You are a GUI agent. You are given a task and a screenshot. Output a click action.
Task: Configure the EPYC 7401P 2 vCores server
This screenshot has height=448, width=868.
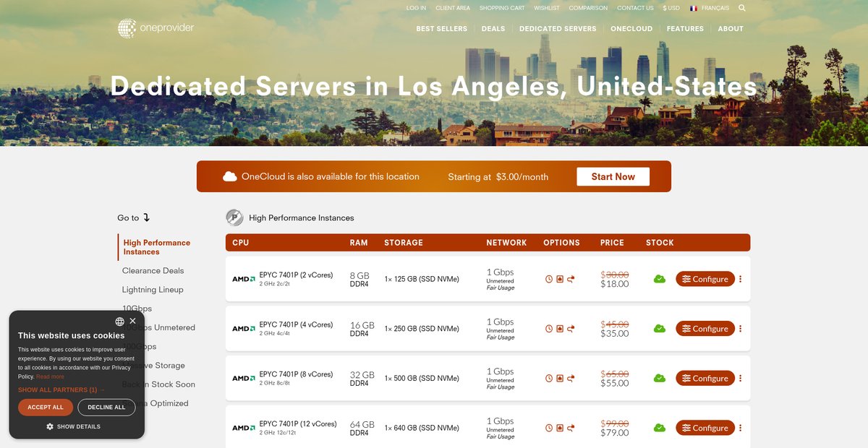pos(705,279)
